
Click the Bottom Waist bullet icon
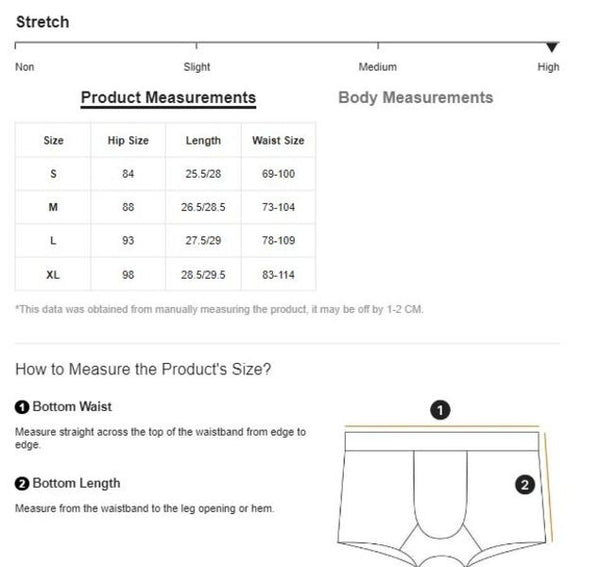click(22, 407)
